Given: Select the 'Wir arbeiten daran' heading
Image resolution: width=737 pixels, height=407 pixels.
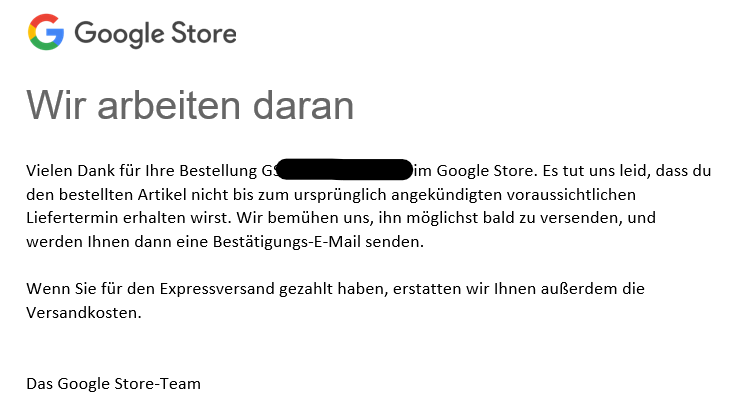Looking at the screenshot, I should point(190,105).
